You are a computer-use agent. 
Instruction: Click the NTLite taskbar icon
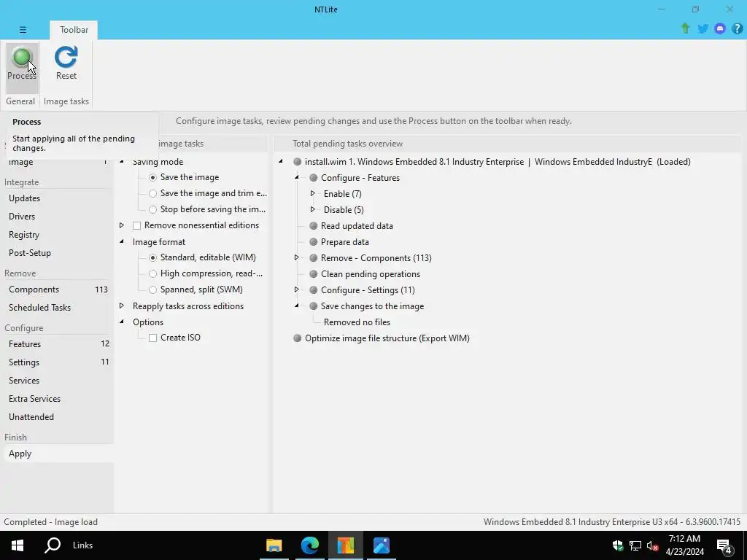[345, 545]
